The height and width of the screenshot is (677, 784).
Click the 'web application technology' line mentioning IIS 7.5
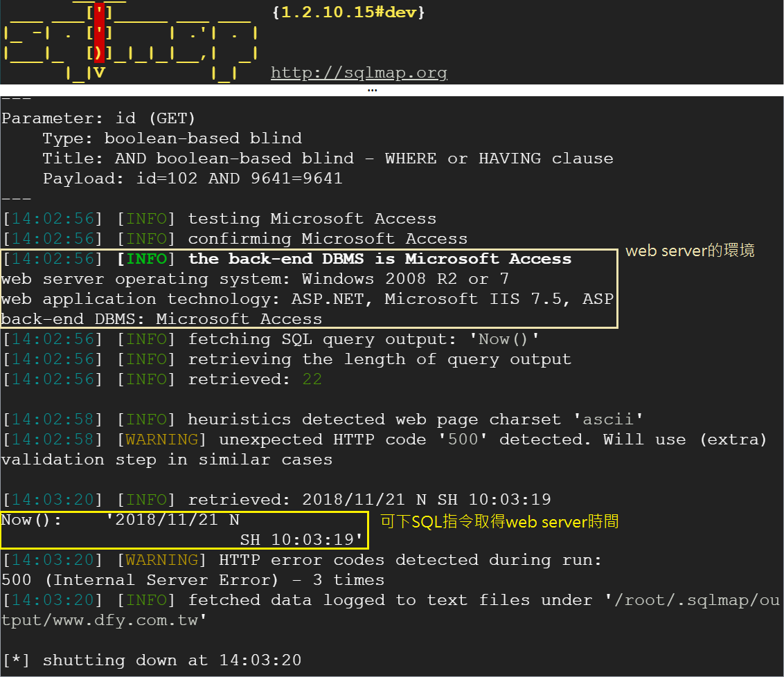[x=308, y=299]
